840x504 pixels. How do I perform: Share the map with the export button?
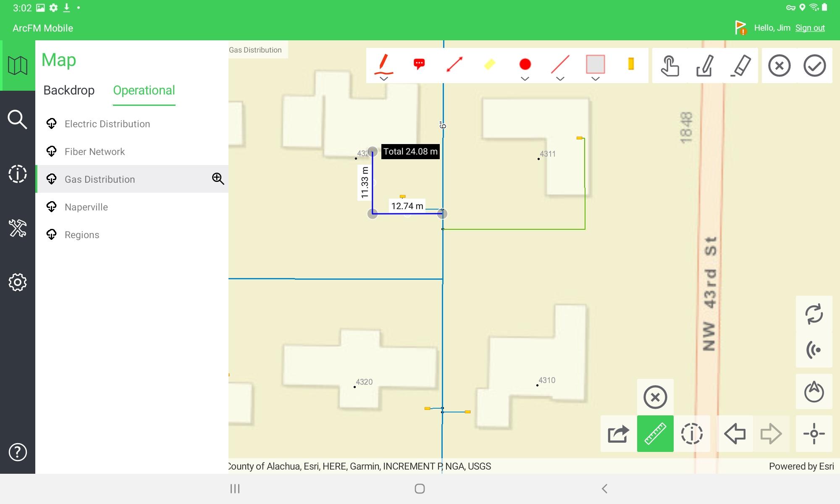coord(618,434)
